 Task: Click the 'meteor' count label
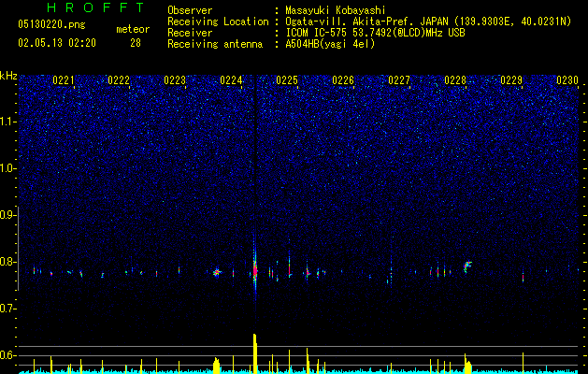(x=133, y=29)
